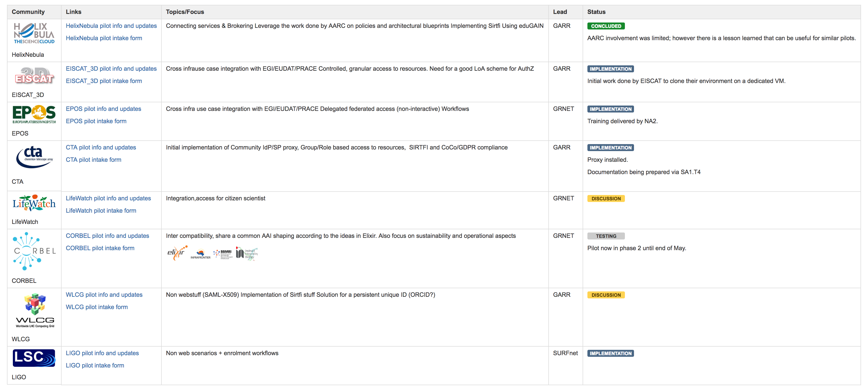Click the CTA telescope array logo
Viewport: 868px width, 390px height.
click(x=34, y=157)
